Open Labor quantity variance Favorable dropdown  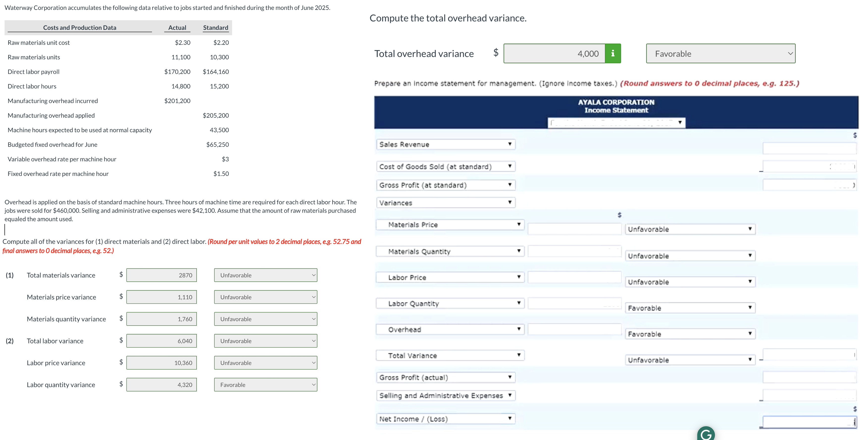265,385
